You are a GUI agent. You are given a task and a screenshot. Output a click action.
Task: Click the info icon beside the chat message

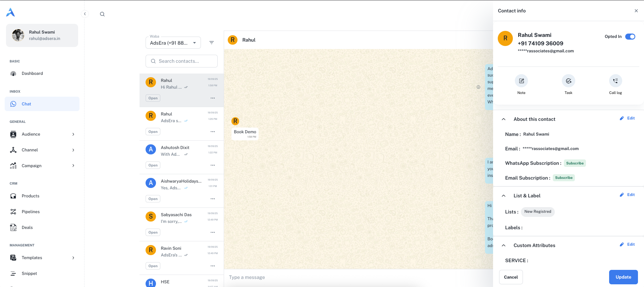(478, 87)
